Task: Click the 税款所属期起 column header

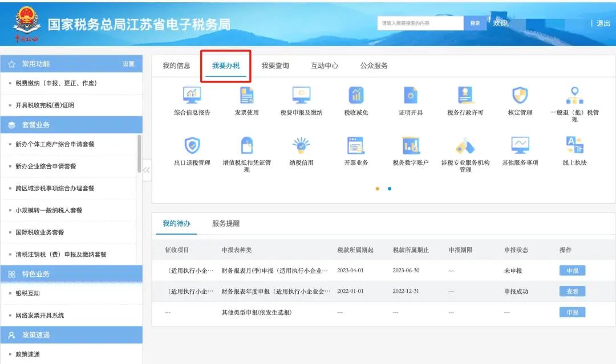Action: pyautogui.click(x=355, y=250)
